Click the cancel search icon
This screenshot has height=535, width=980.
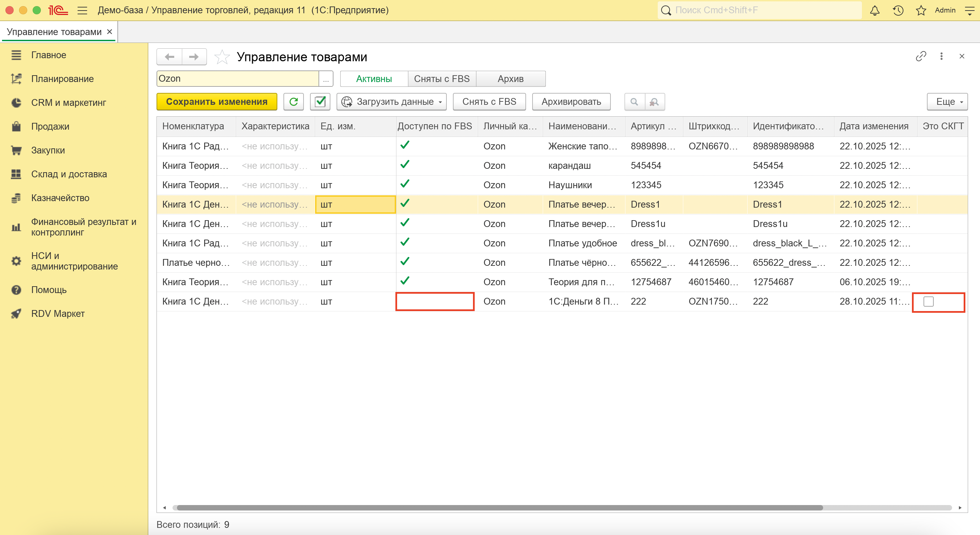point(654,102)
